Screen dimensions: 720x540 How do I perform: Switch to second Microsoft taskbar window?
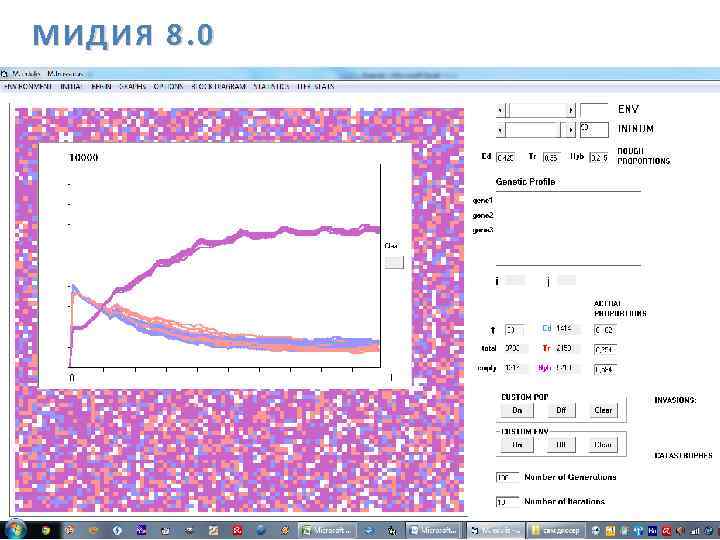(435, 531)
